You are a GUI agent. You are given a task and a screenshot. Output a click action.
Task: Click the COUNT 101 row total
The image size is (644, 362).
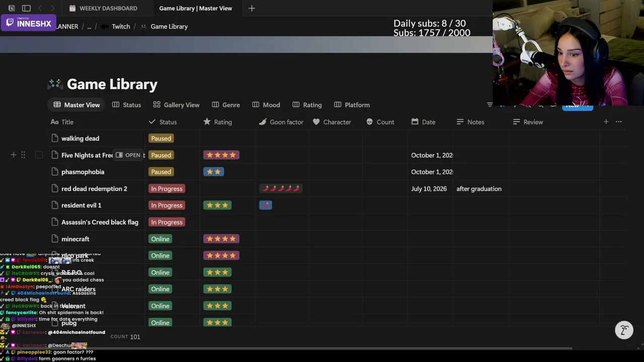click(x=125, y=337)
